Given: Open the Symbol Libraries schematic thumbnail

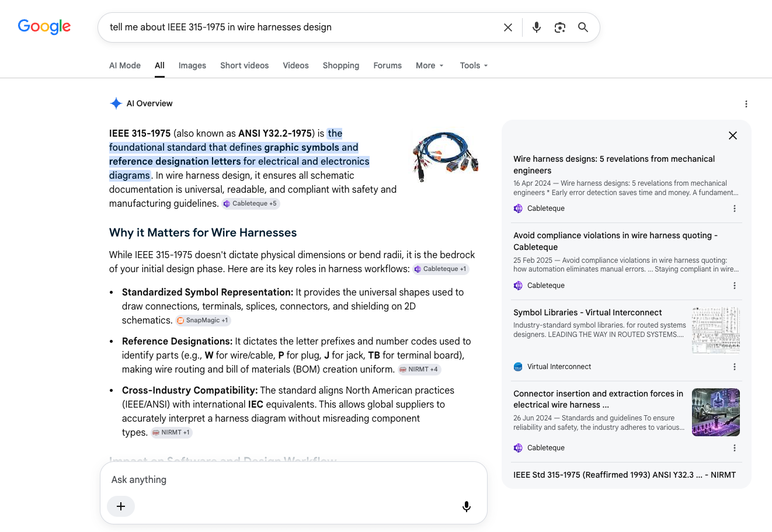Looking at the screenshot, I should (716, 331).
